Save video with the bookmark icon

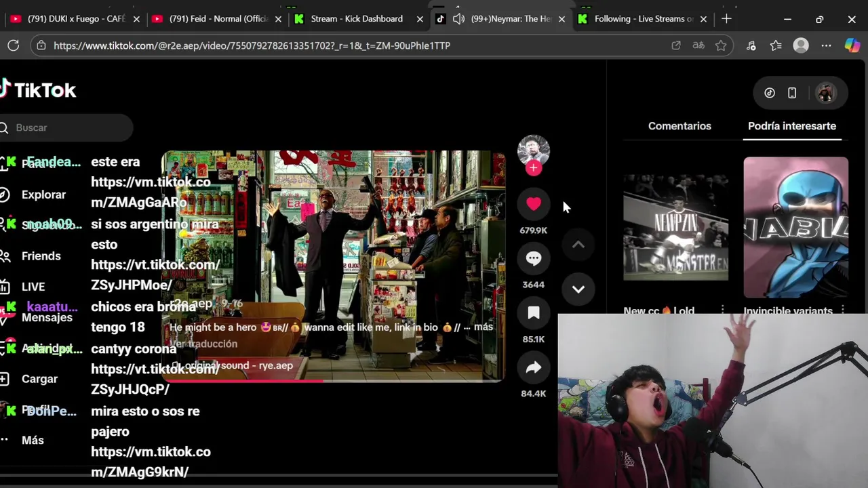(x=534, y=312)
